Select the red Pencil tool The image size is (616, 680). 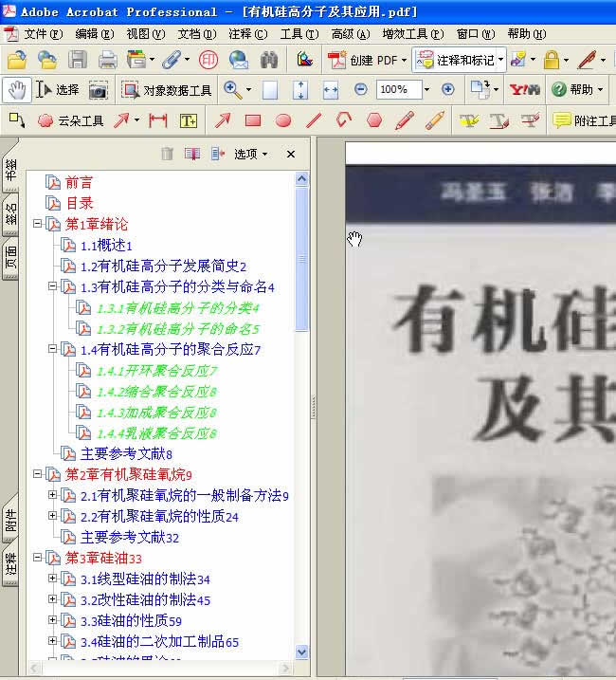pyautogui.click(x=405, y=120)
